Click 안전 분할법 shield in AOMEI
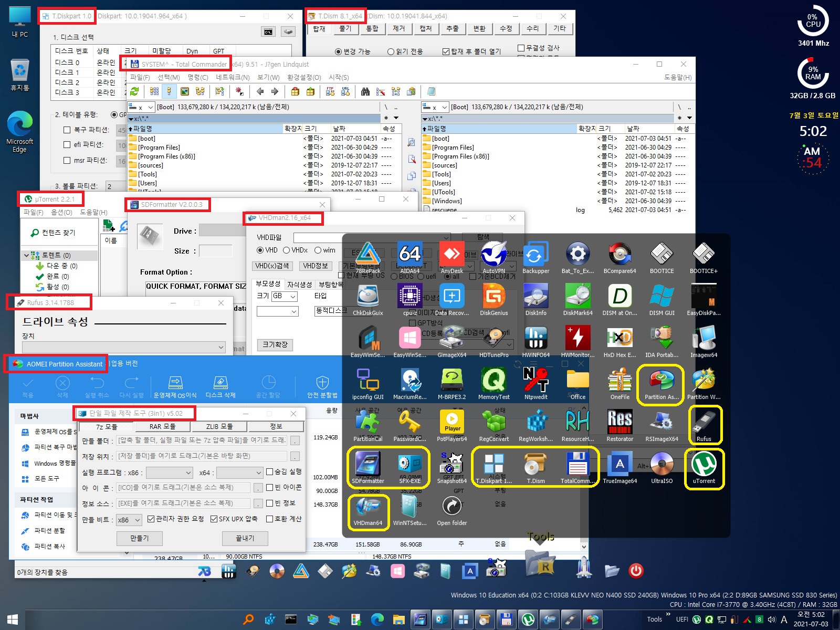840x630 pixels. coord(322,387)
